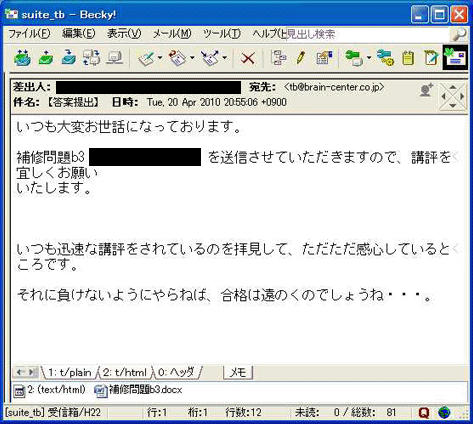Click the globe icon in status bar
Screen dimensions: 473x424
click(444, 413)
